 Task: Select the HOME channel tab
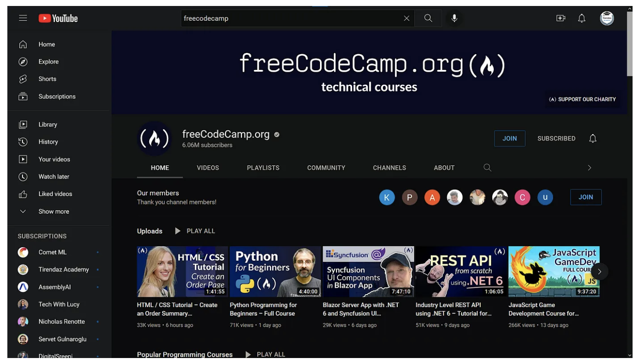[160, 168]
